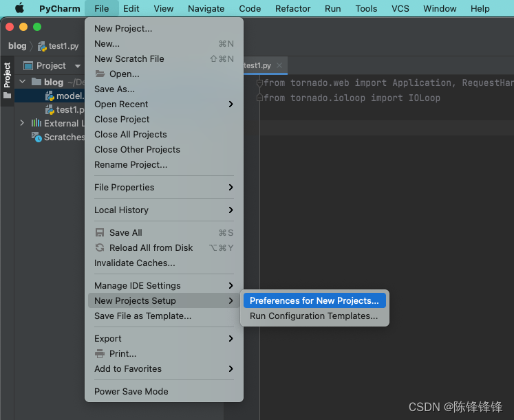Expand Manage IDE Settings submenu arrow
Viewport: 514px width, 420px height.
(231, 285)
